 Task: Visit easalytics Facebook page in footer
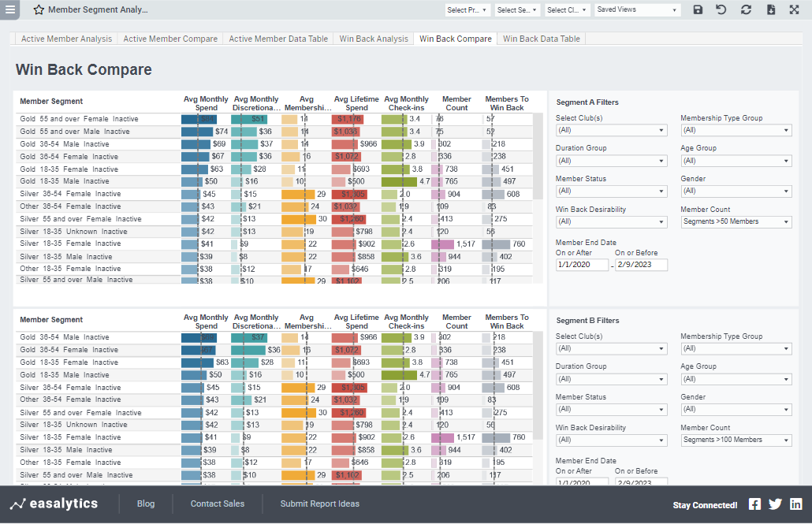coord(754,504)
